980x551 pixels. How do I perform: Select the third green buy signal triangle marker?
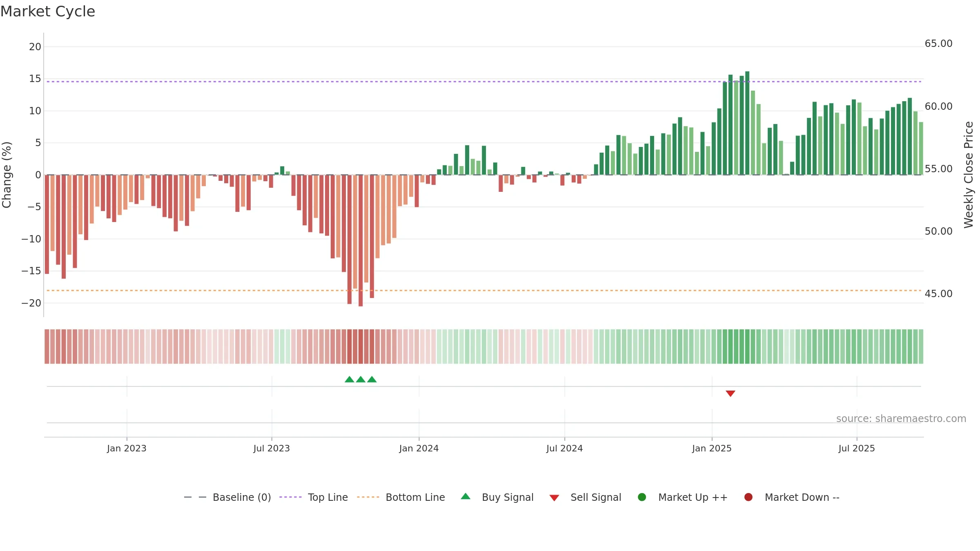tap(372, 379)
